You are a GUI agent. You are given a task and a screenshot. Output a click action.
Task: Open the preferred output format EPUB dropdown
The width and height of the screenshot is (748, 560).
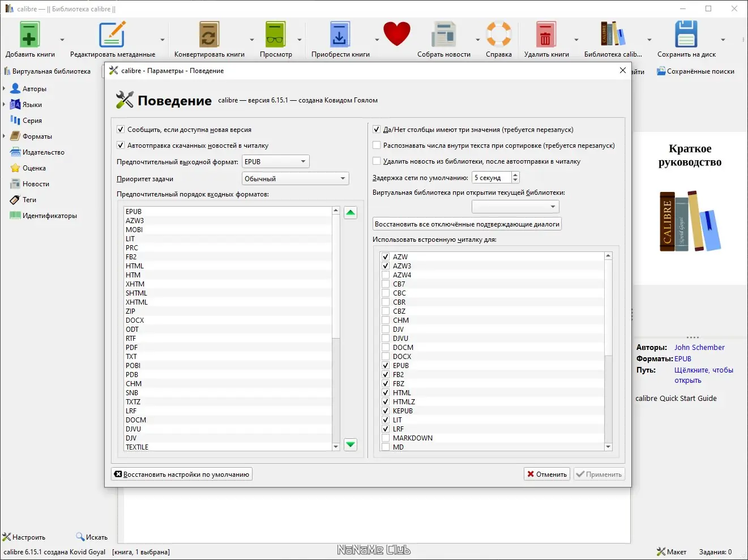276,162
